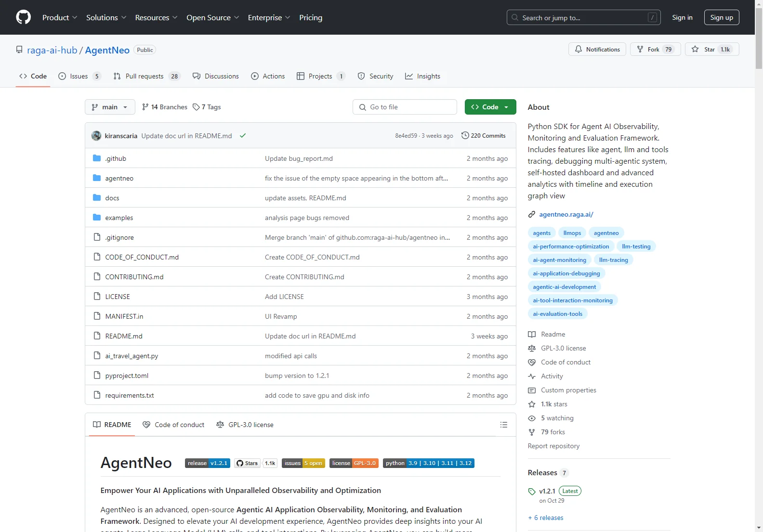Click the link icon beside agentneo.raga.ai
The width and height of the screenshot is (763, 532).
pos(532,214)
